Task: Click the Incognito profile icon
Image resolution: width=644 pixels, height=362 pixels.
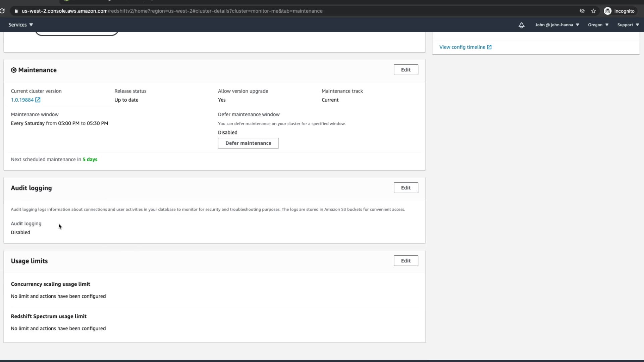Action: 607,11
